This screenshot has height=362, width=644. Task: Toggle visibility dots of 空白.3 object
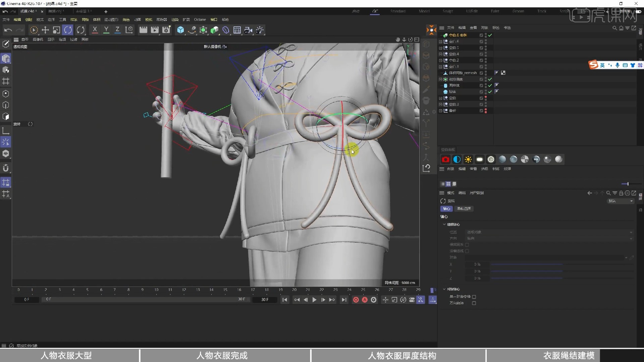pyautogui.click(x=486, y=105)
